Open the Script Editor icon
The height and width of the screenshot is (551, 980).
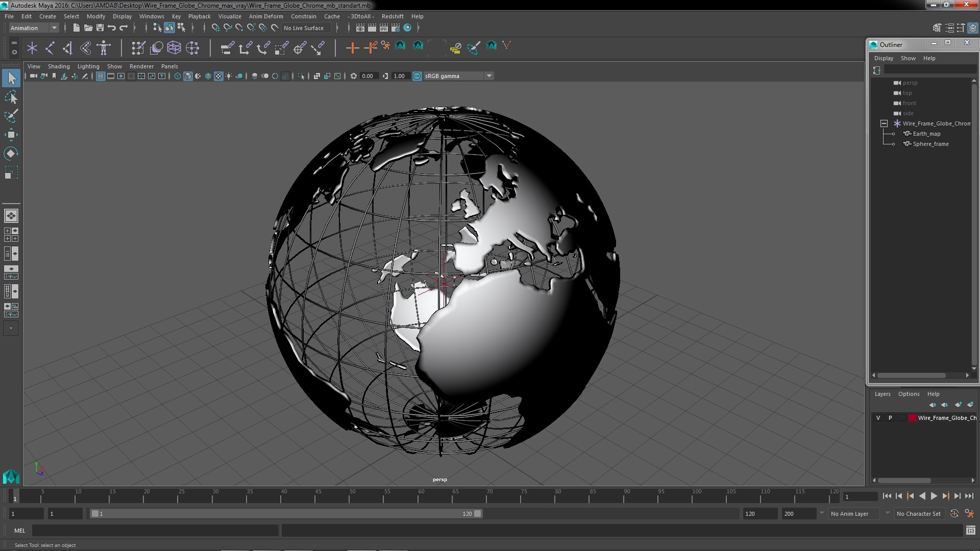coord(970,531)
